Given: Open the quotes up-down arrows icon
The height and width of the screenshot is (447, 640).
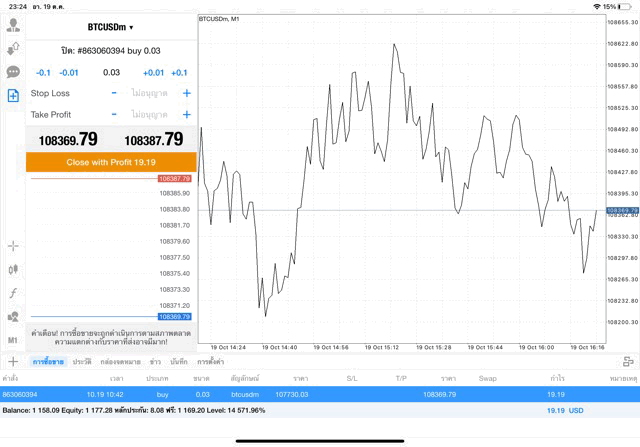Looking at the screenshot, I should click(x=13, y=49).
